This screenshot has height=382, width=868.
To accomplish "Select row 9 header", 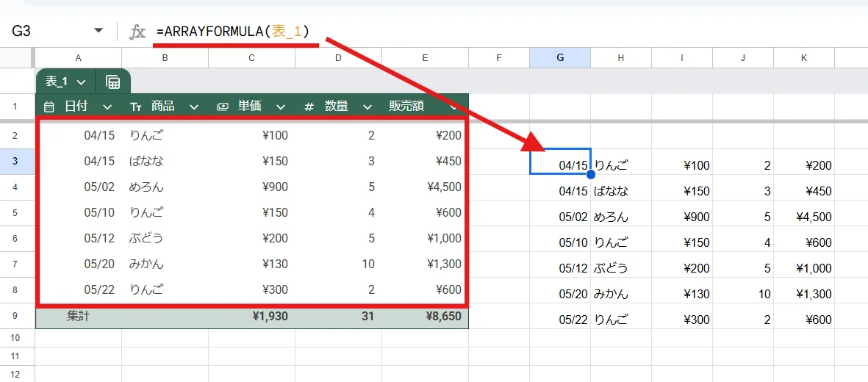I will coord(15,317).
